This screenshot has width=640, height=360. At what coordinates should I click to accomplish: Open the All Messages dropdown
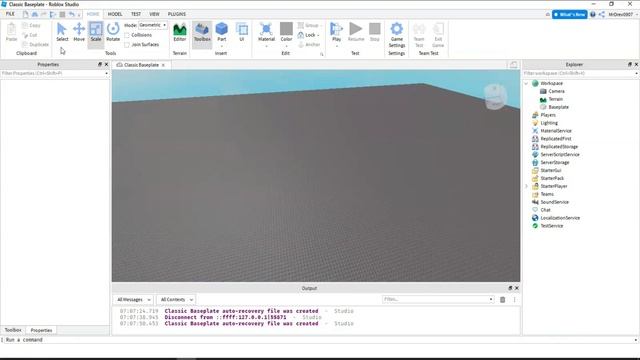(133, 300)
